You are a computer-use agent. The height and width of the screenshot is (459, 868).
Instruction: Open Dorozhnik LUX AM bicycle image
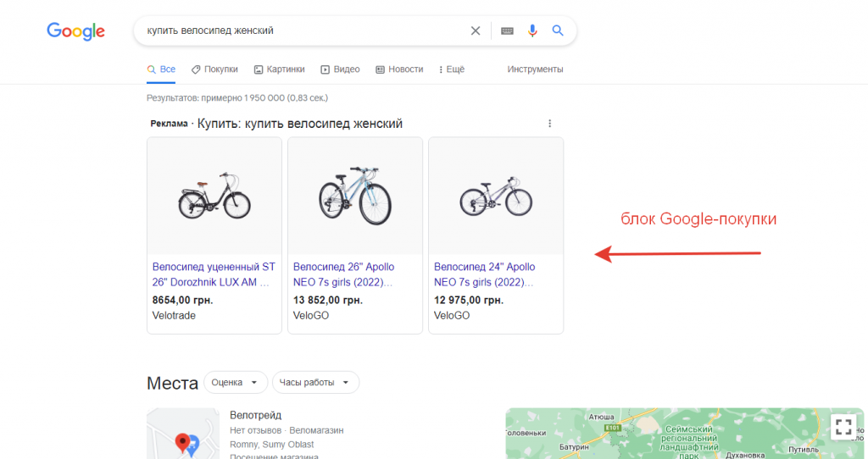click(214, 196)
